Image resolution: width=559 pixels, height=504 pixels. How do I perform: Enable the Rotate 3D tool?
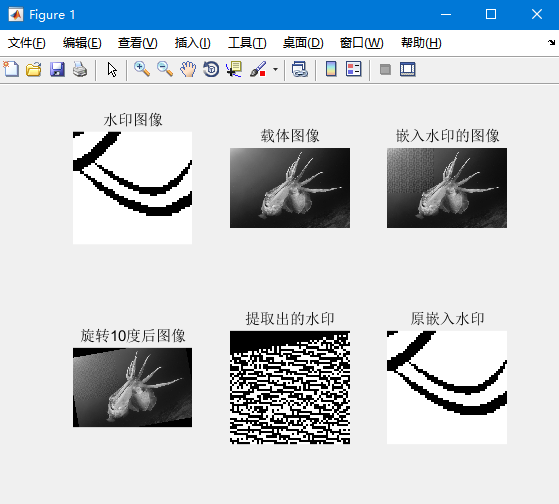[x=211, y=69]
